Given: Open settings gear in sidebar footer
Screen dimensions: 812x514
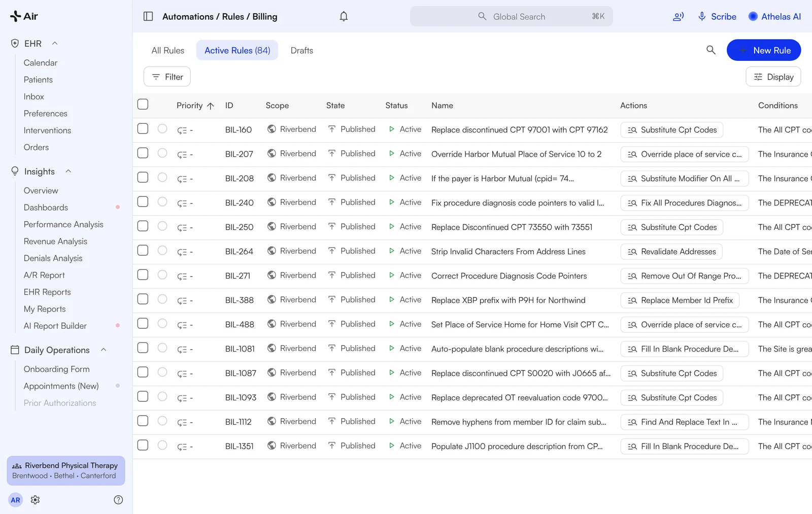Looking at the screenshot, I should pos(35,500).
